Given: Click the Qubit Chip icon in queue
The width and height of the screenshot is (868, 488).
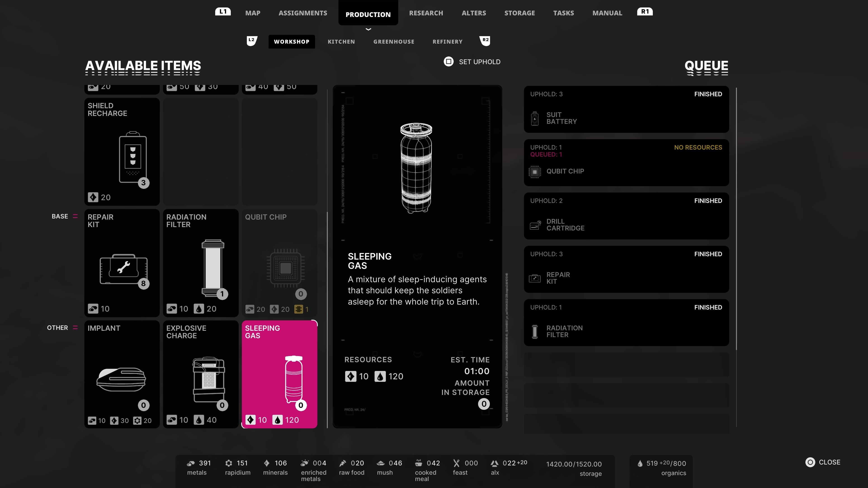Looking at the screenshot, I should (535, 172).
